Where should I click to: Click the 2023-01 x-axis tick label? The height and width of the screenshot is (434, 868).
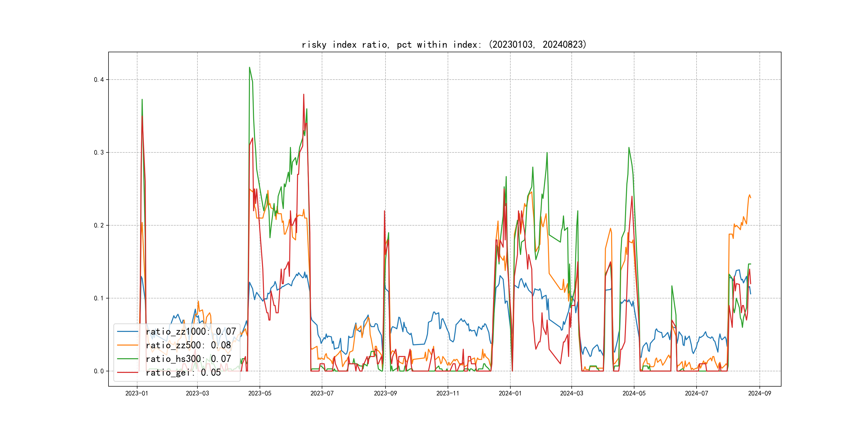click(x=136, y=393)
